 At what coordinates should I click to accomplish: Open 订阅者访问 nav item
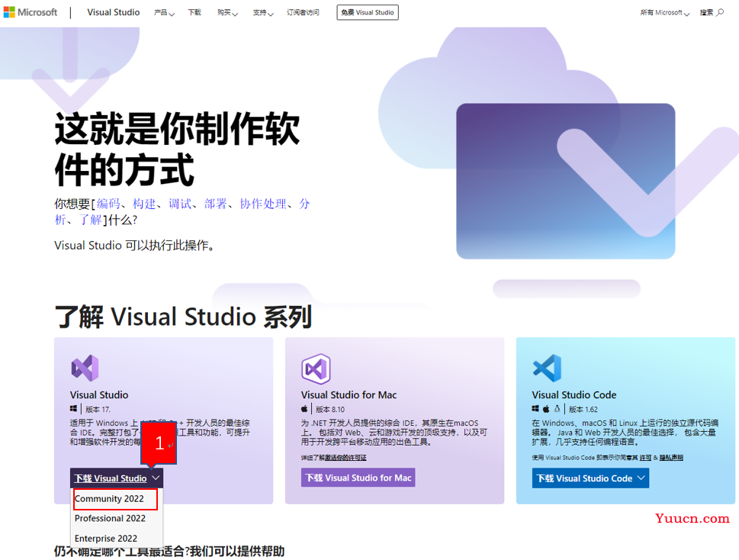tap(303, 13)
